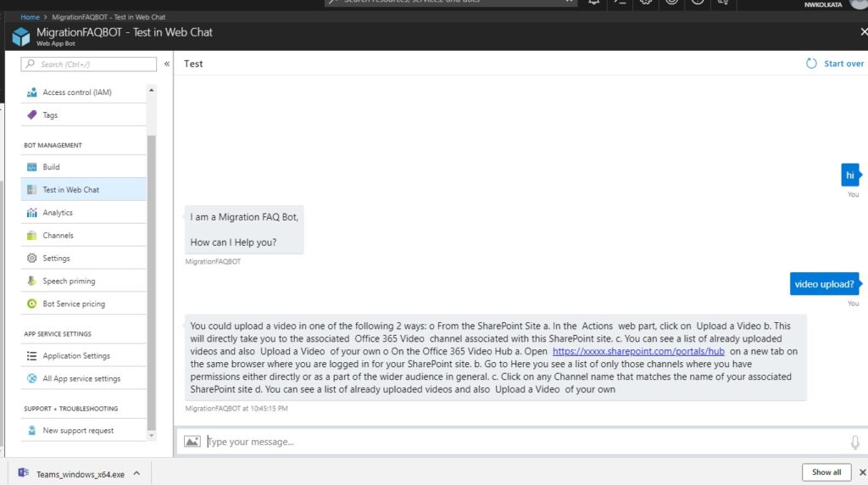Click the Channels icon
This screenshot has height=485, width=868.
(x=31, y=236)
